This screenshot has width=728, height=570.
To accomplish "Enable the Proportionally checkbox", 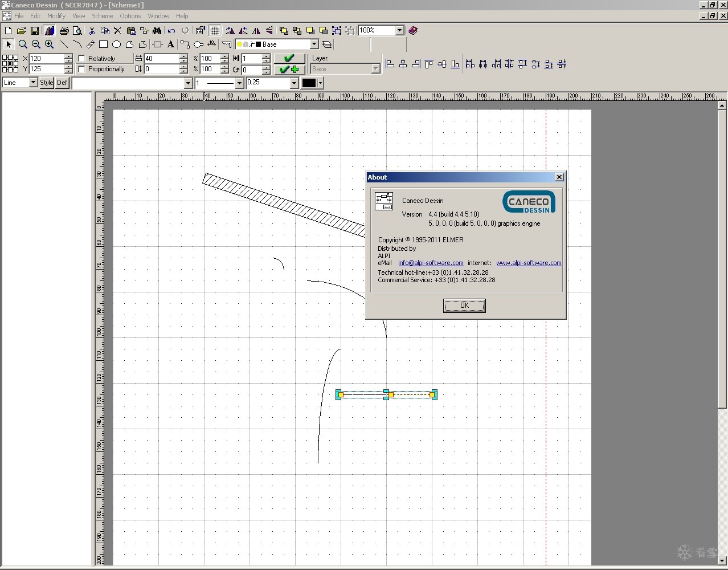I will coord(81,69).
